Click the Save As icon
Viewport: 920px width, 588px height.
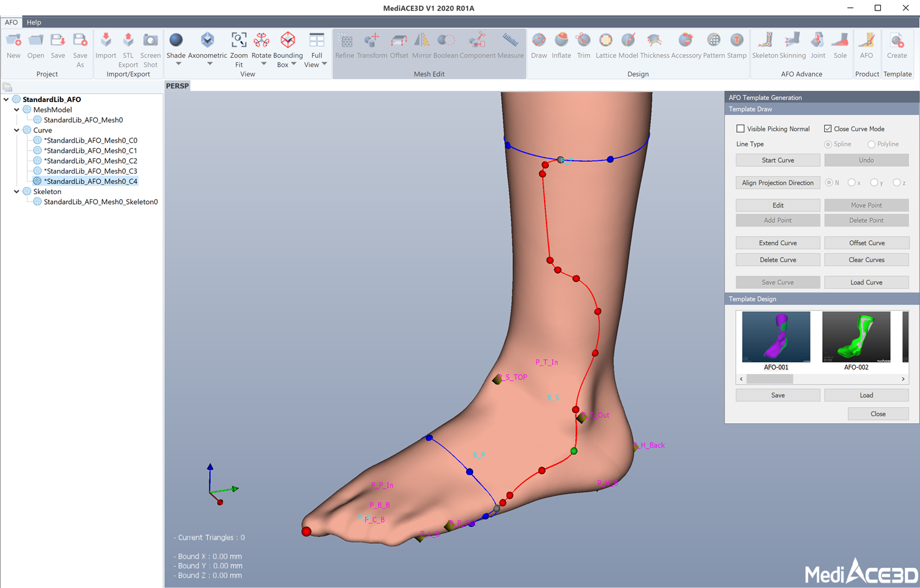80,41
